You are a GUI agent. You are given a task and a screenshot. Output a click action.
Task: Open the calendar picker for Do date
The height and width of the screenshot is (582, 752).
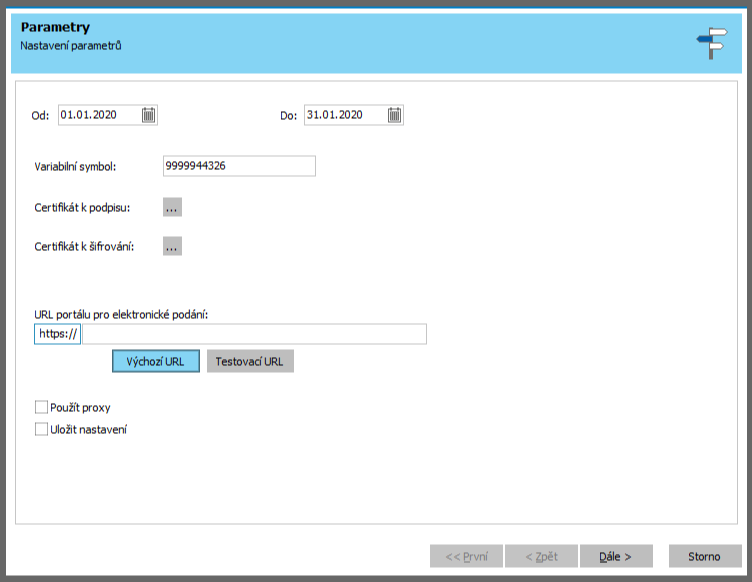pos(395,115)
